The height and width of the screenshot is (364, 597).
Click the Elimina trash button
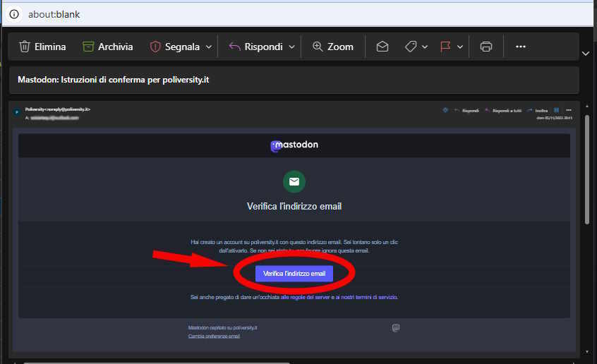pos(42,47)
